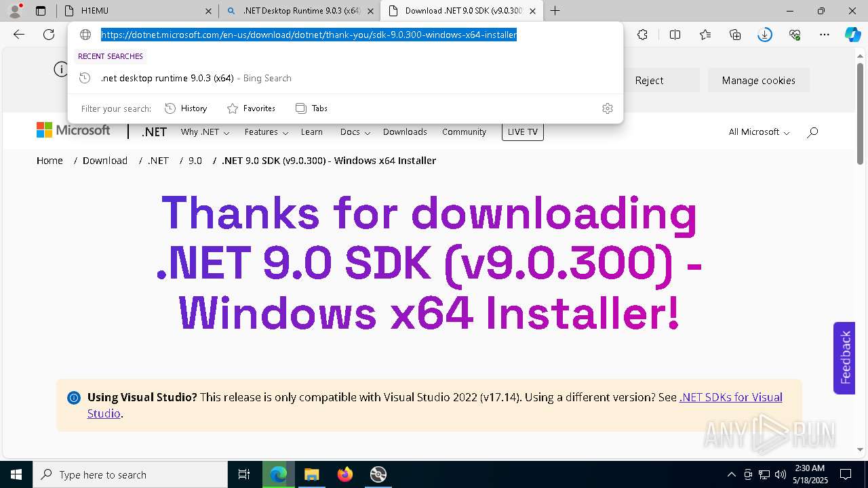Open the Community nav item
The image size is (868, 488).
pyautogui.click(x=464, y=132)
